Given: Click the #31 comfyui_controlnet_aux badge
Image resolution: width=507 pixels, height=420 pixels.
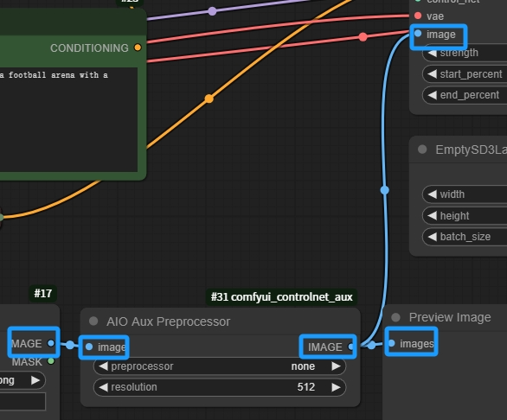Looking at the screenshot, I should (282, 297).
